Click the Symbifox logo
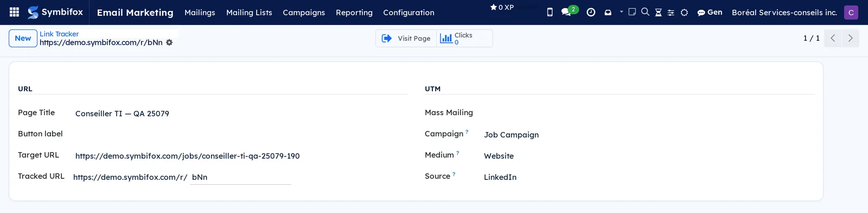This screenshot has height=213, width=868. [x=55, y=12]
